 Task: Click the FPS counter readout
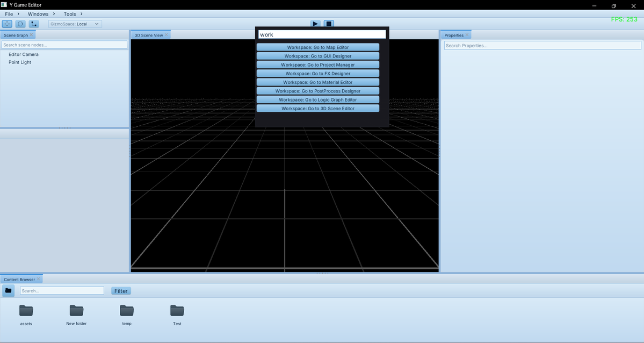click(x=624, y=19)
